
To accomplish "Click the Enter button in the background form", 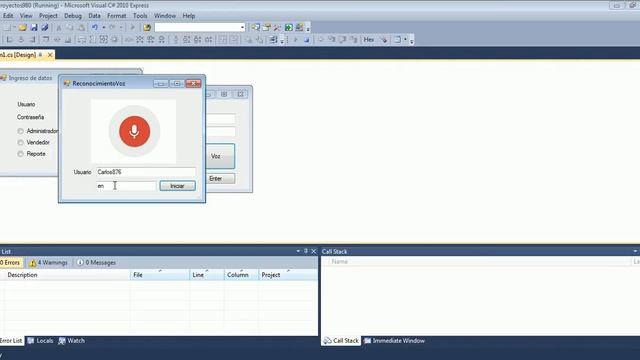I will click(220, 178).
